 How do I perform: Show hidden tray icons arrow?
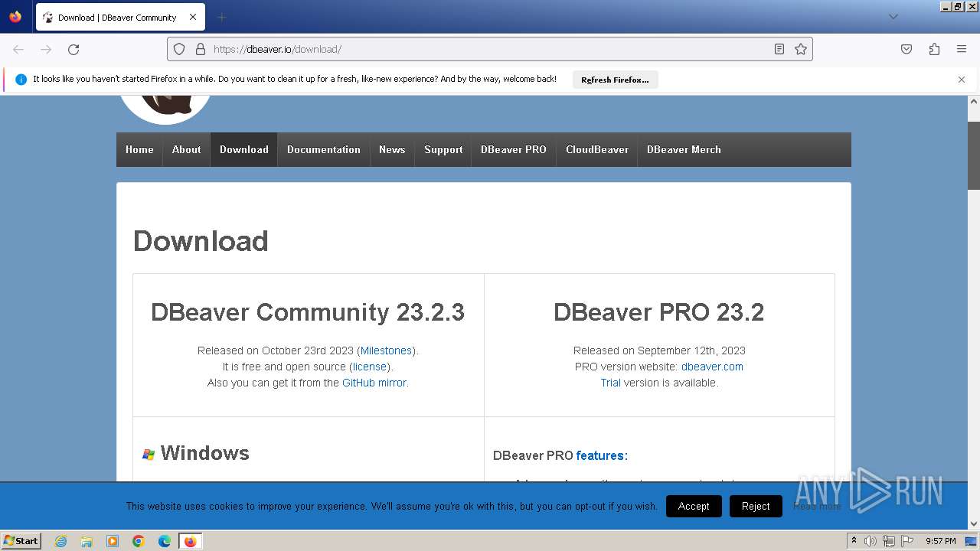854,541
